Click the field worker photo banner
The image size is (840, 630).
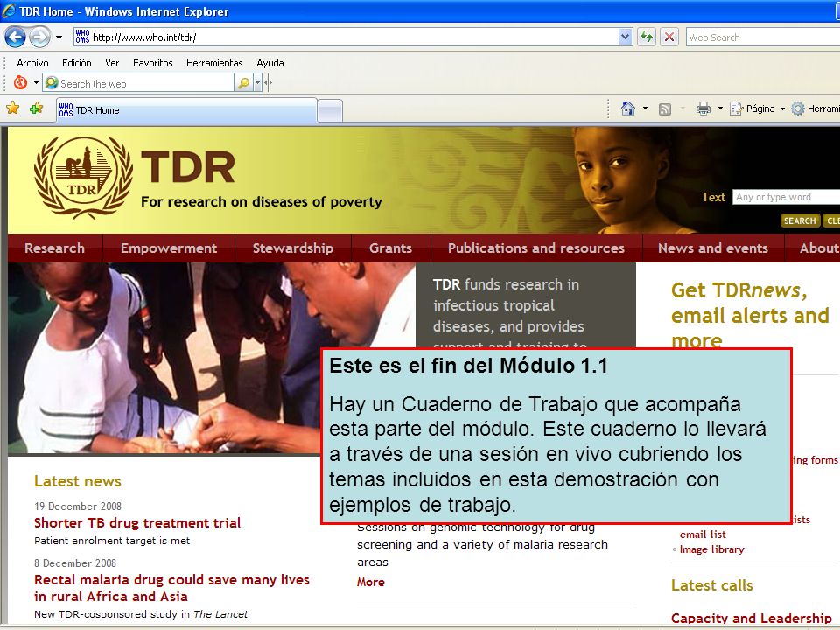coord(212,358)
